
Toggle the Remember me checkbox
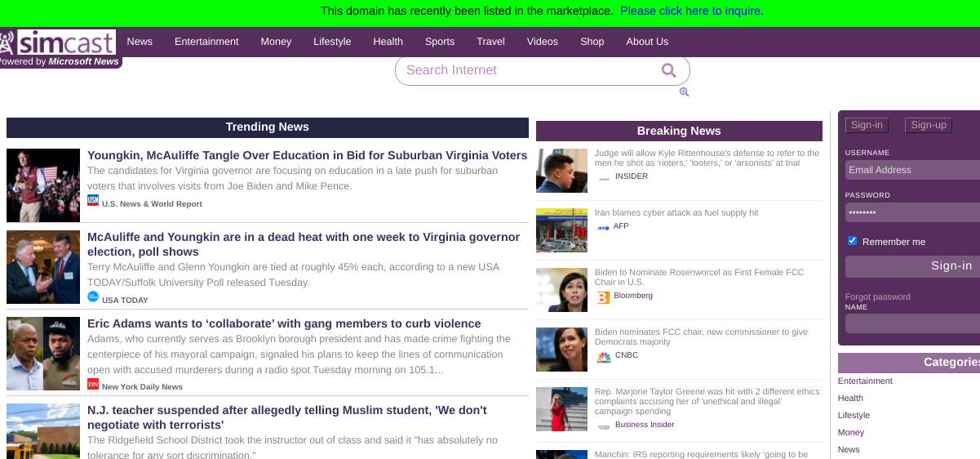[853, 241]
